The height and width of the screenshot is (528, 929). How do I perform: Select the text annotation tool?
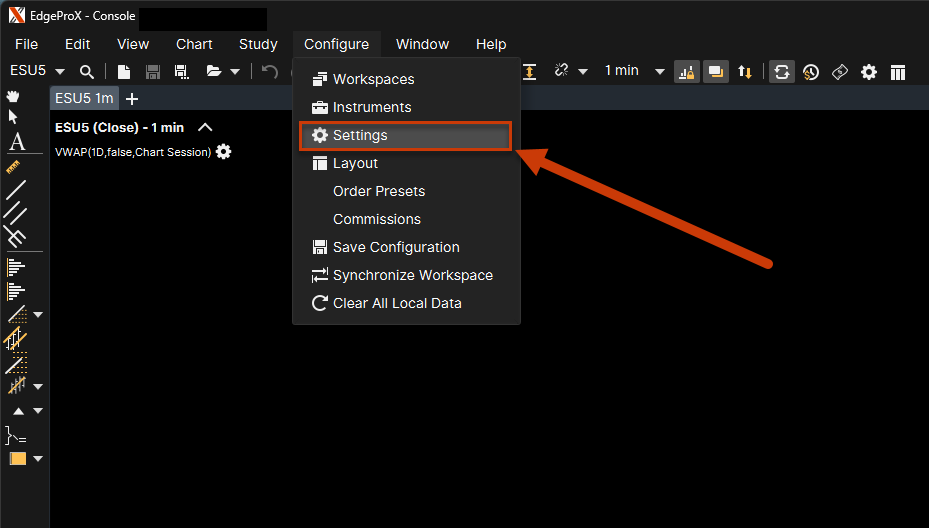[x=16, y=142]
